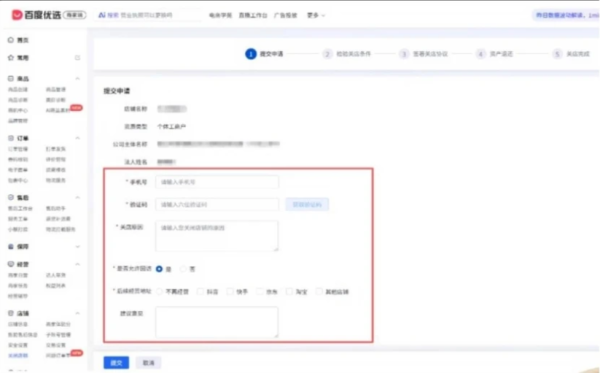The height and width of the screenshot is (373, 600).
Task: Click the 首页 home icon in sidebar
Action: point(11,40)
